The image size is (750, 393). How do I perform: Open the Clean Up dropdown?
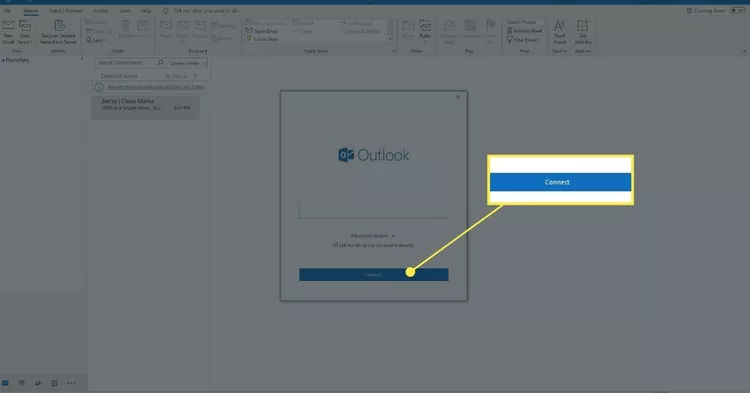100,31
